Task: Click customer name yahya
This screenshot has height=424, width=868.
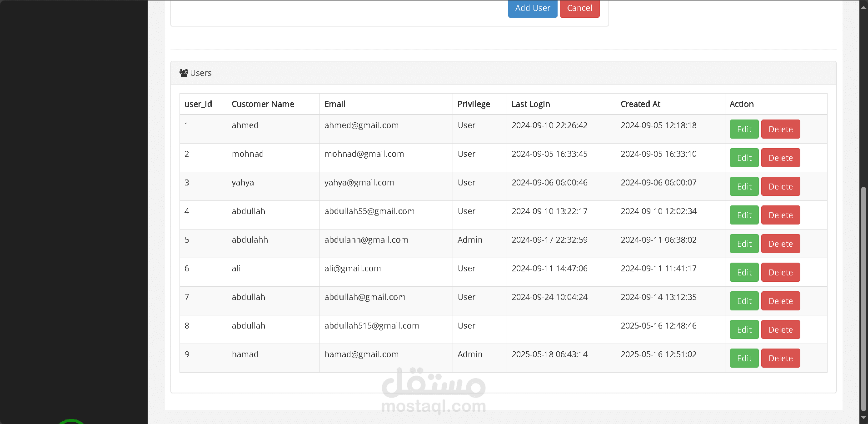Action: [243, 183]
